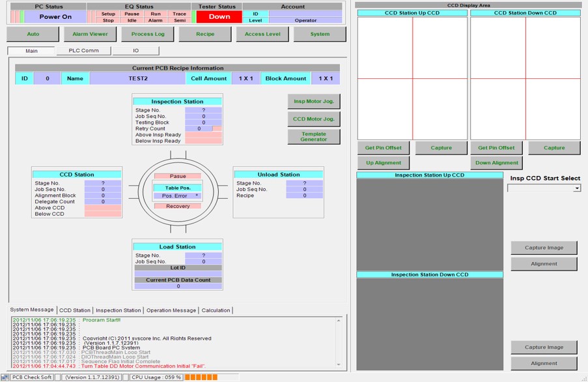Open the IO tab

pyautogui.click(x=135, y=50)
